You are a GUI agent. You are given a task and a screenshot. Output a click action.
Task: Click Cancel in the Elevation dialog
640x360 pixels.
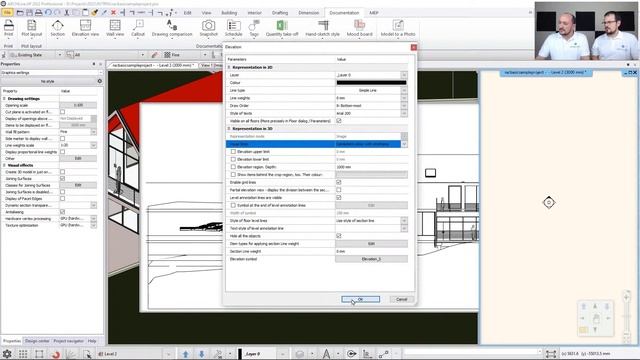pyautogui.click(x=401, y=300)
